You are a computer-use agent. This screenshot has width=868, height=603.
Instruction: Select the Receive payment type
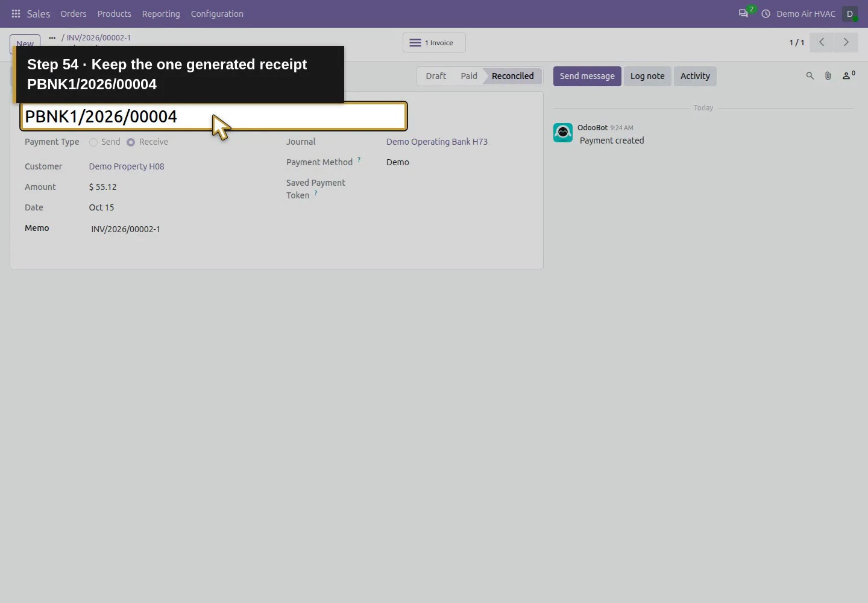[131, 142]
